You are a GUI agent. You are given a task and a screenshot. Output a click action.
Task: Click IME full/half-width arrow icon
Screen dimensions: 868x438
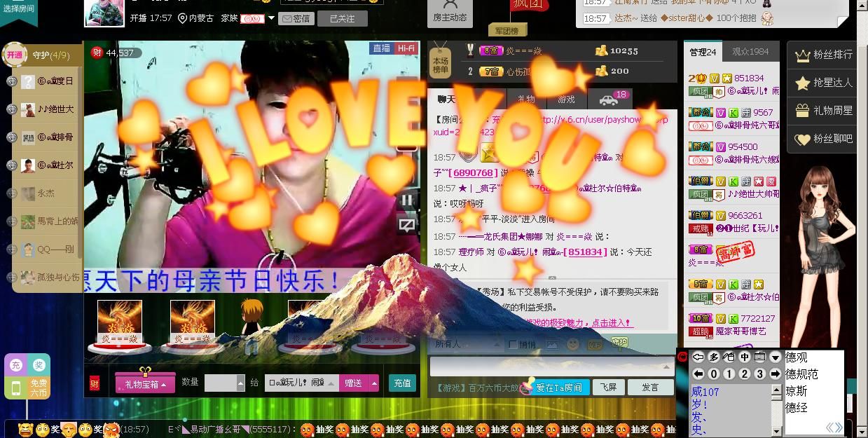[698, 357]
